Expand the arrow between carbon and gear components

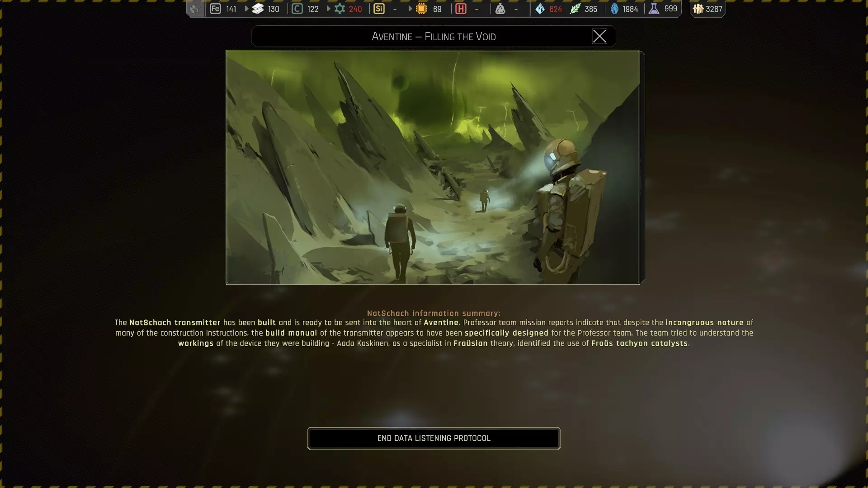tap(328, 9)
